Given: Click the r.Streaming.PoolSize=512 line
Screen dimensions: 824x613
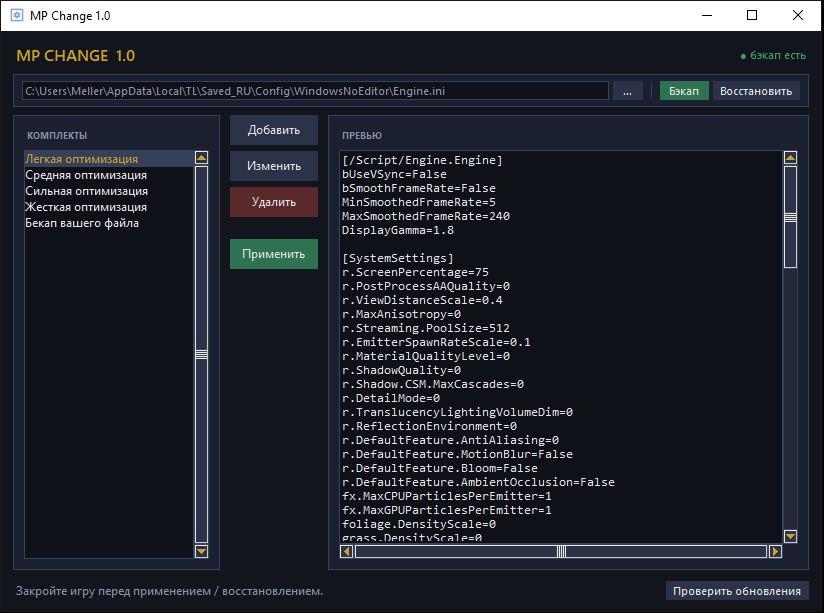Looking at the screenshot, I should (426, 328).
